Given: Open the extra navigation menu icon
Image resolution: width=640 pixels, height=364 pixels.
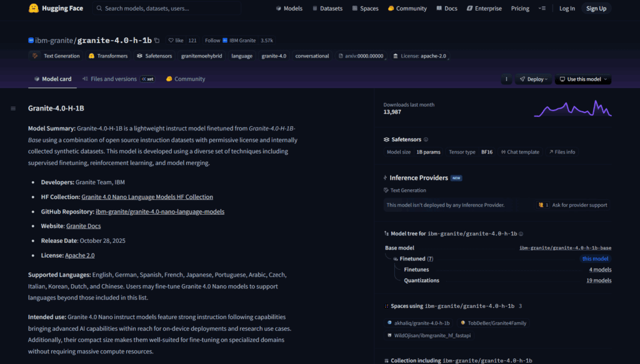Looking at the screenshot, I should pyautogui.click(x=542, y=8).
